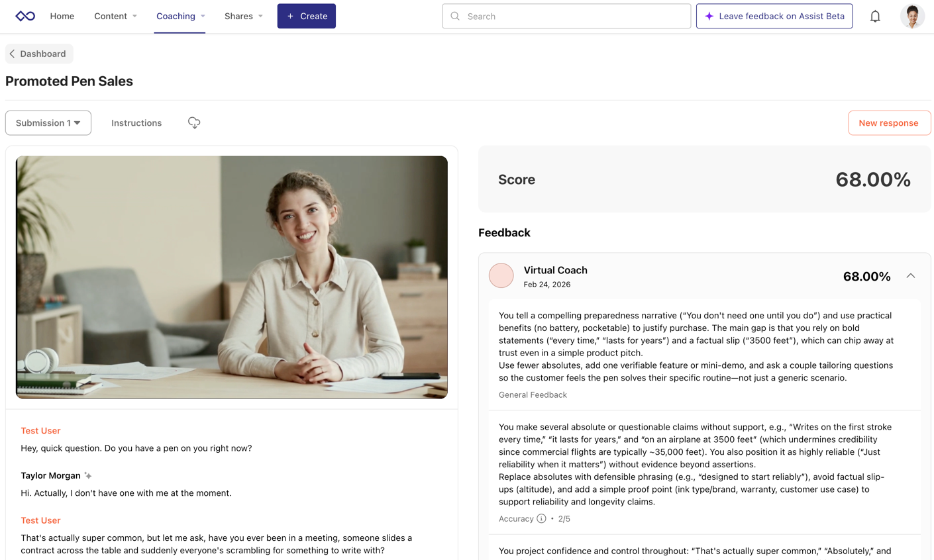The height and width of the screenshot is (560, 934).
Task: Click the back arrow on the Dashboard button
Action: click(x=11, y=54)
